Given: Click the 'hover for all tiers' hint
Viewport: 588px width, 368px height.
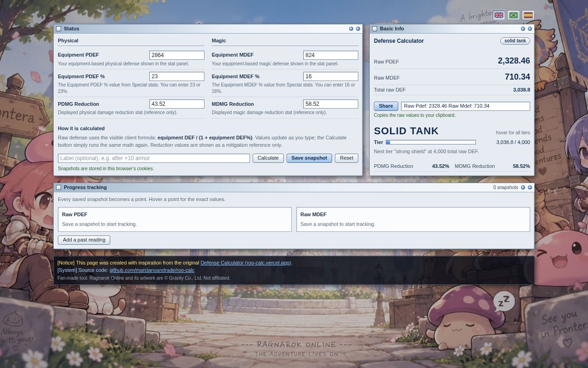Looking at the screenshot, I should tap(513, 133).
